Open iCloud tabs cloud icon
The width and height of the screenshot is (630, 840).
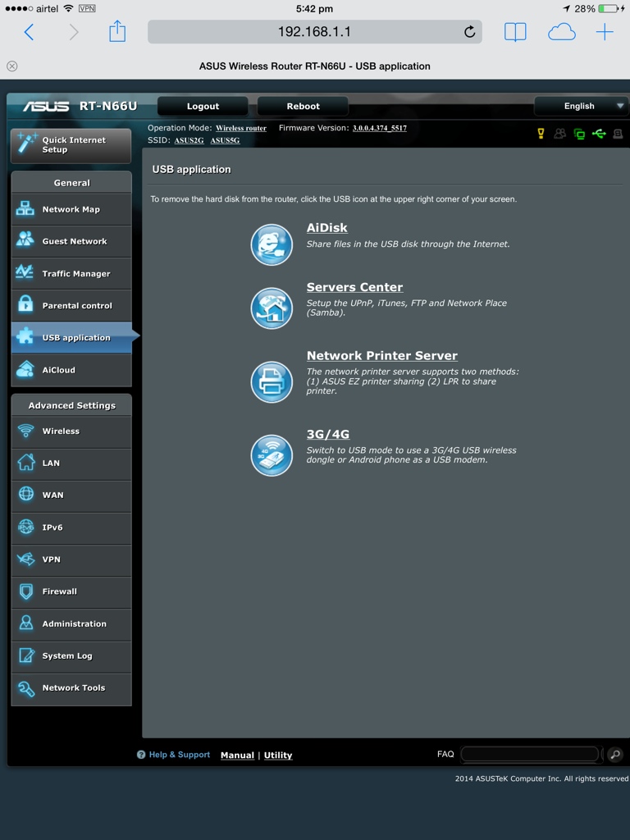tap(561, 33)
